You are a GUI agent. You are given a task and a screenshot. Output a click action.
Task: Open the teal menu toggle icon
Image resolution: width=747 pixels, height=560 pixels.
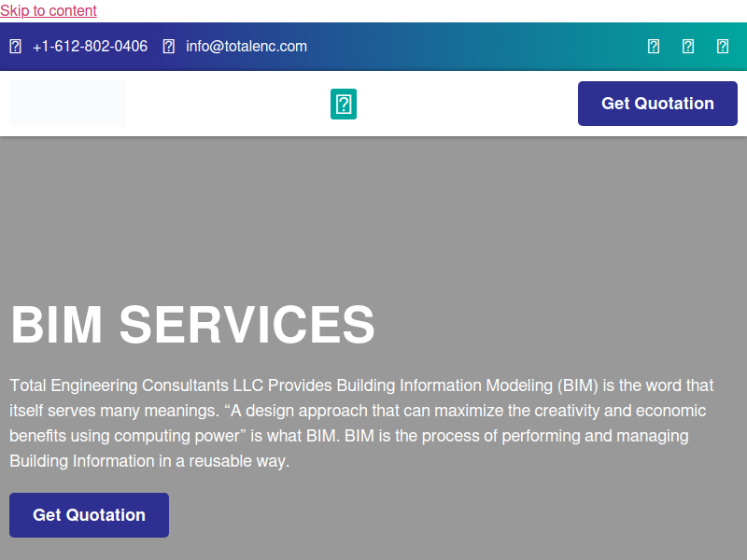(344, 104)
